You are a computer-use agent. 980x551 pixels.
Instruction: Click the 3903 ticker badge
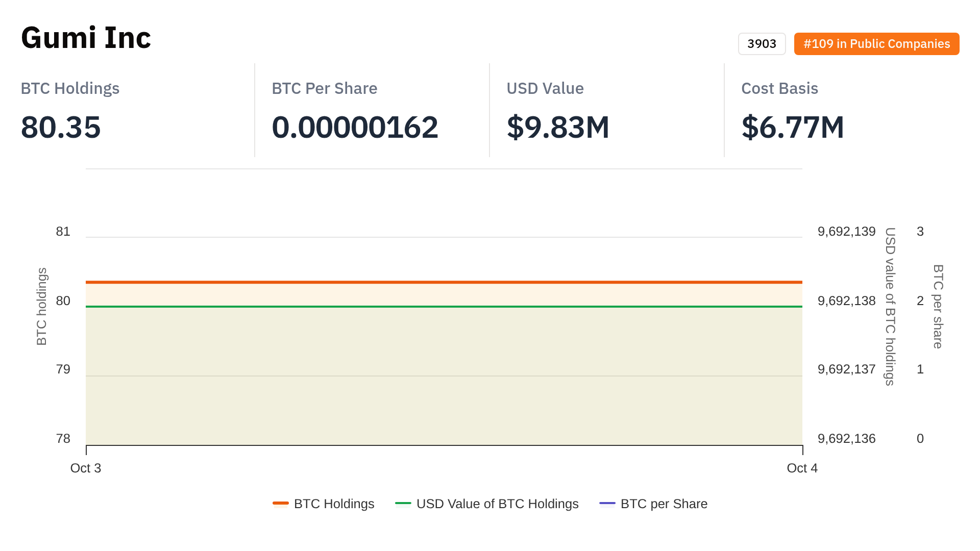point(762,44)
